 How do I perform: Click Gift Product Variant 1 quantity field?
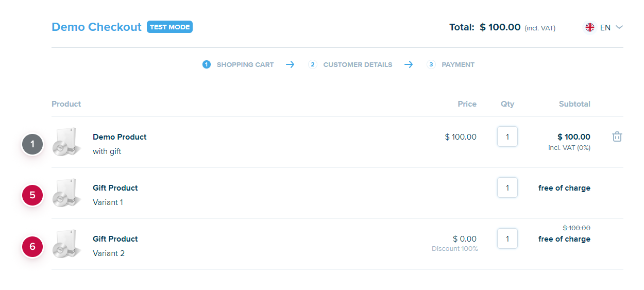pos(507,188)
